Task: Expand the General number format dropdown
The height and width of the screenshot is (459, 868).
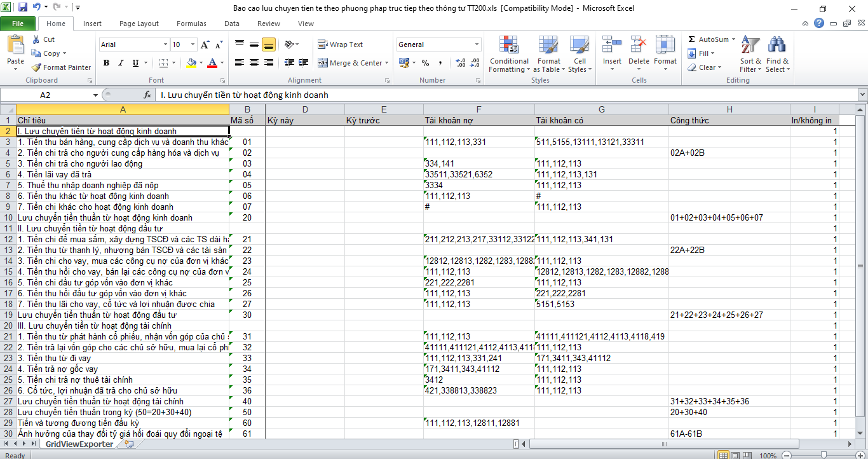Action: [x=477, y=45]
